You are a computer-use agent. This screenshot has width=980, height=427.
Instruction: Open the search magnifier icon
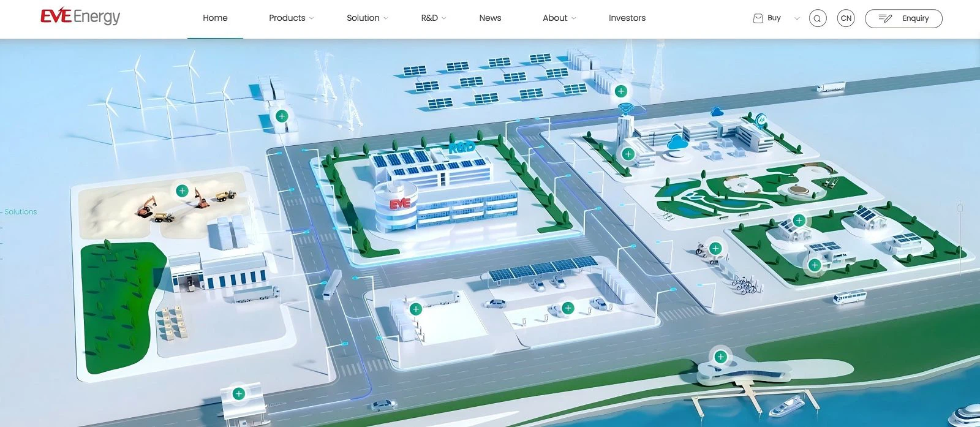817,18
